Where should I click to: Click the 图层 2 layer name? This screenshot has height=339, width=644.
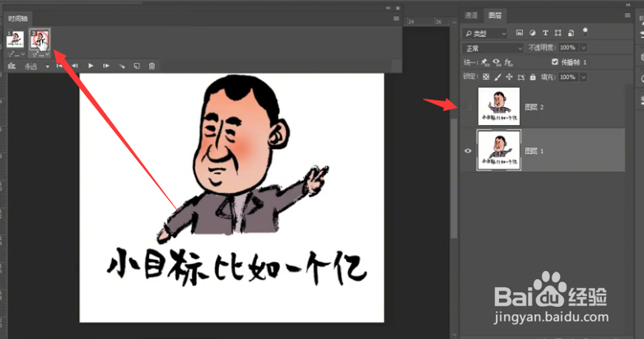tap(534, 107)
